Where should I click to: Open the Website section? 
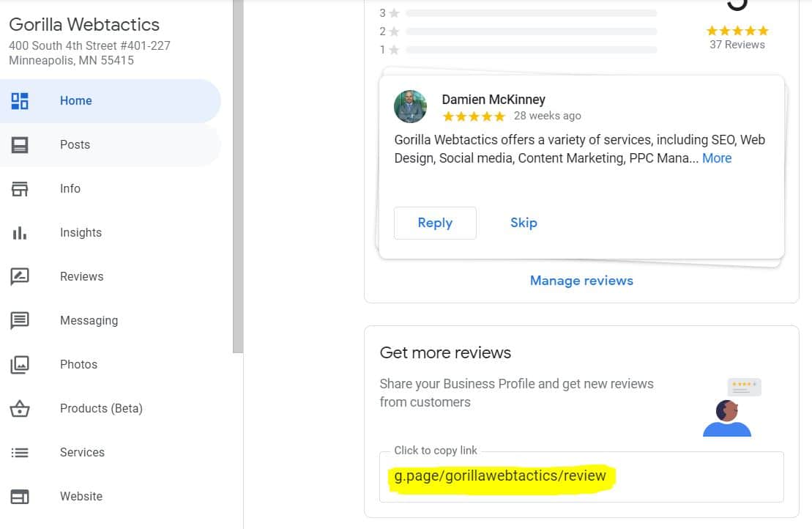(x=111, y=497)
